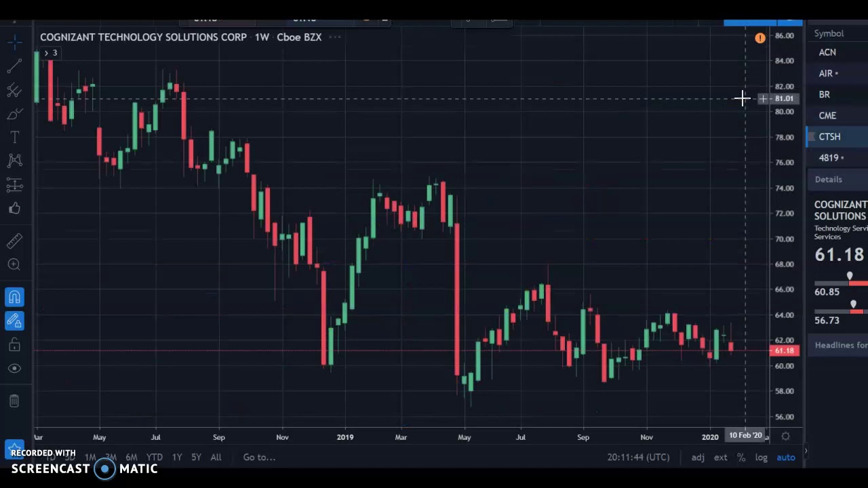Toggle percent scale mode
The height and width of the screenshot is (488, 868).
pos(741,457)
